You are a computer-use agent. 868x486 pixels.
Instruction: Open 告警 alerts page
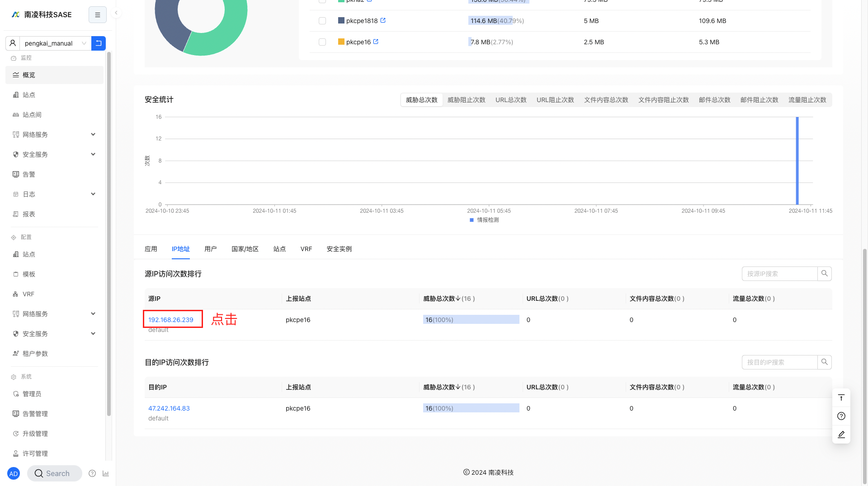pos(54,174)
